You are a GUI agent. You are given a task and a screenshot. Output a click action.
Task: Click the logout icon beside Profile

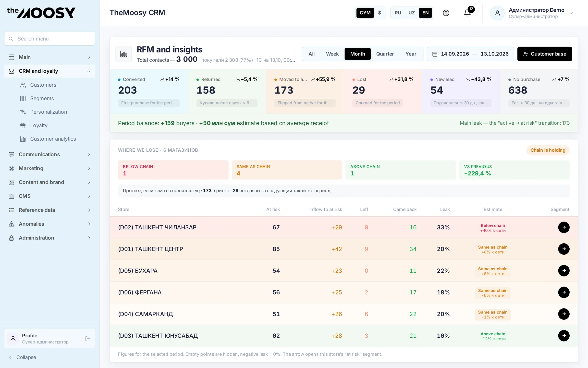[88, 339]
